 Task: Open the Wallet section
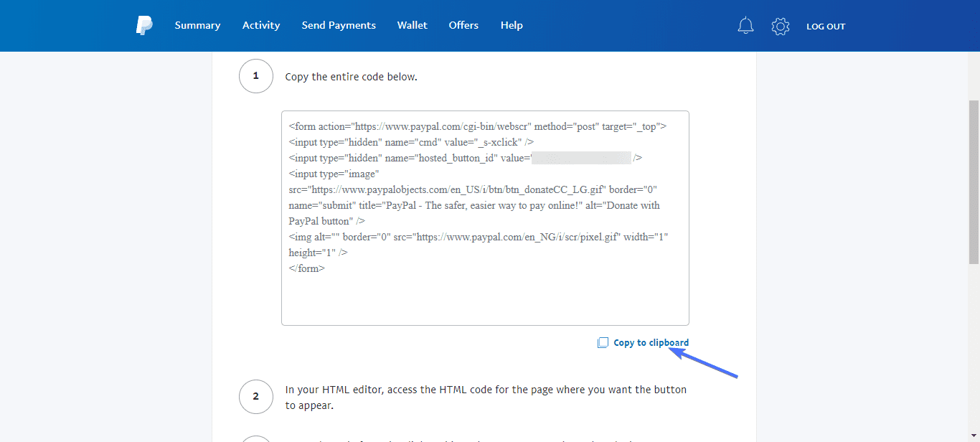(413, 25)
